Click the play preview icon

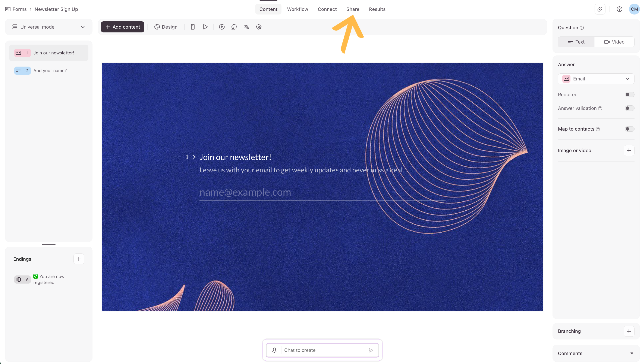[205, 27]
